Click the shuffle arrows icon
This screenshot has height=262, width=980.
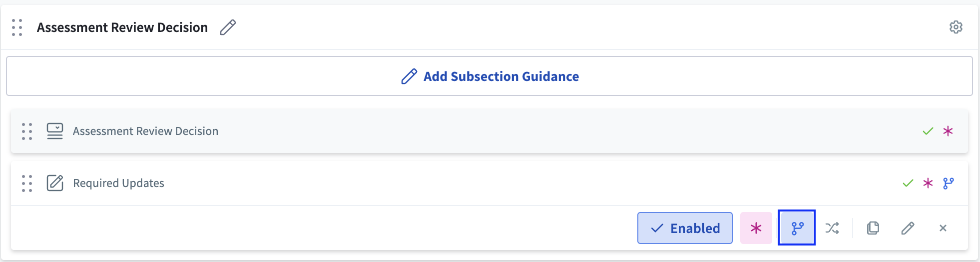click(832, 228)
